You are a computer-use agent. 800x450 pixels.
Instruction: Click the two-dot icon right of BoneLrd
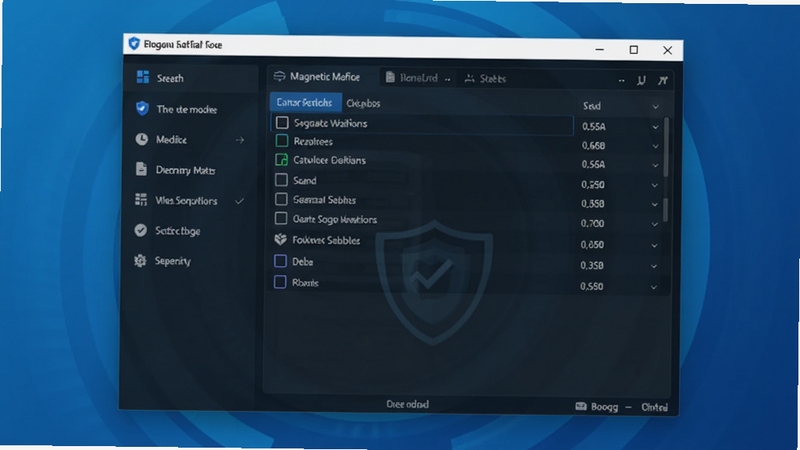(447, 80)
